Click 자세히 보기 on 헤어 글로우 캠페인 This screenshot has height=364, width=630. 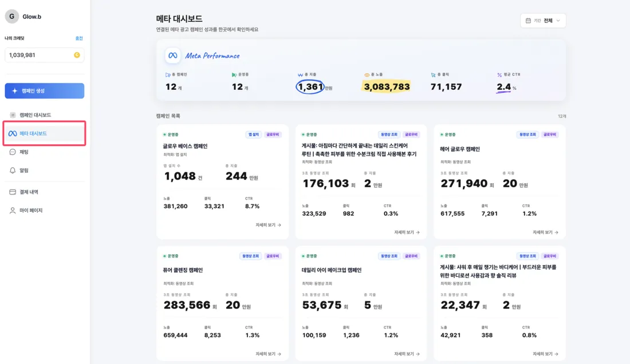tap(545, 232)
